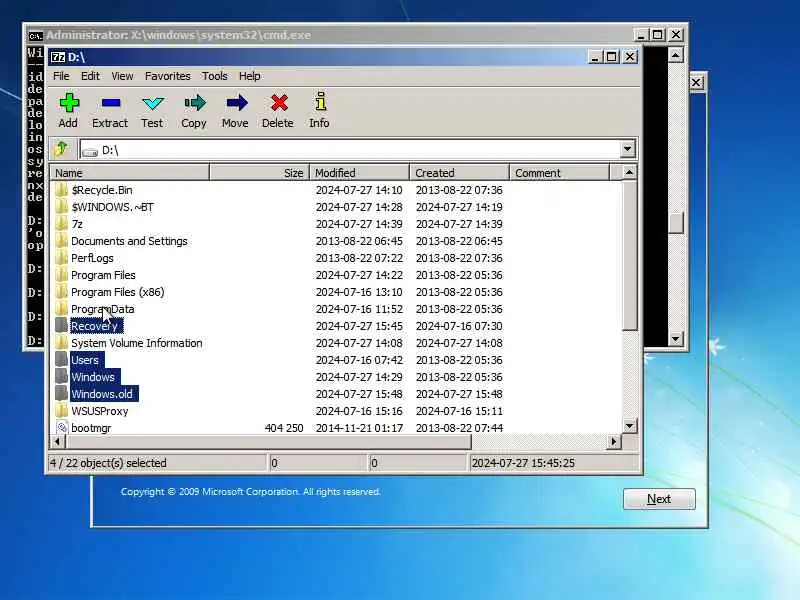Open the Edit menu

(x=90, y=76)
